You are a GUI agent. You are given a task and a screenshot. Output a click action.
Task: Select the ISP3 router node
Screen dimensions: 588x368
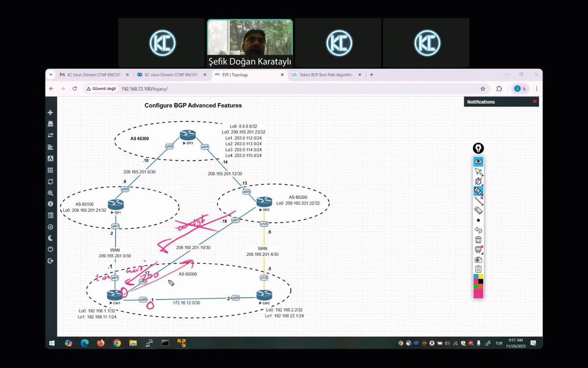187,135
